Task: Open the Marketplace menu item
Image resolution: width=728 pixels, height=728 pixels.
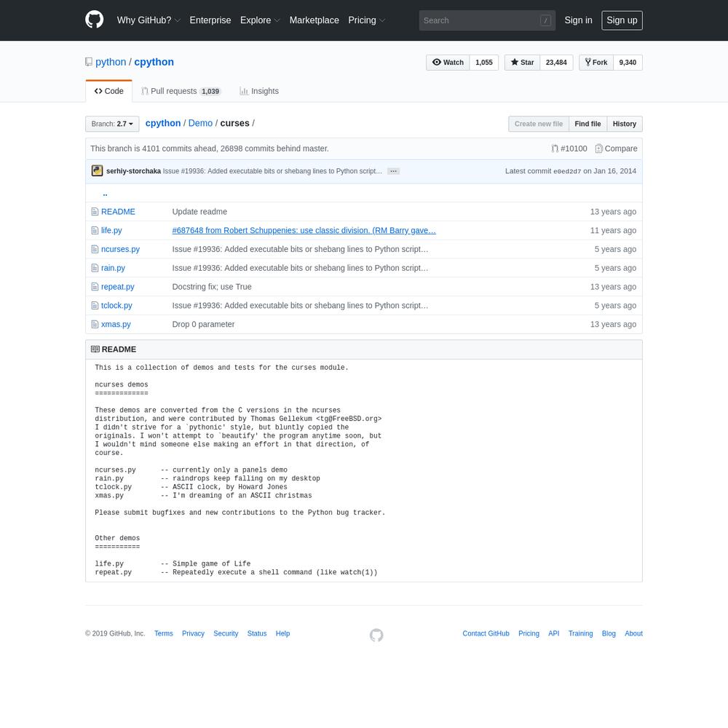Action: (x=314, y=20)
